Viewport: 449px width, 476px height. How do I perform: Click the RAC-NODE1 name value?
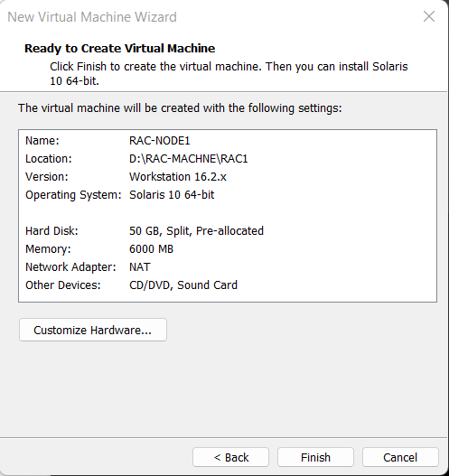(160, 141)
